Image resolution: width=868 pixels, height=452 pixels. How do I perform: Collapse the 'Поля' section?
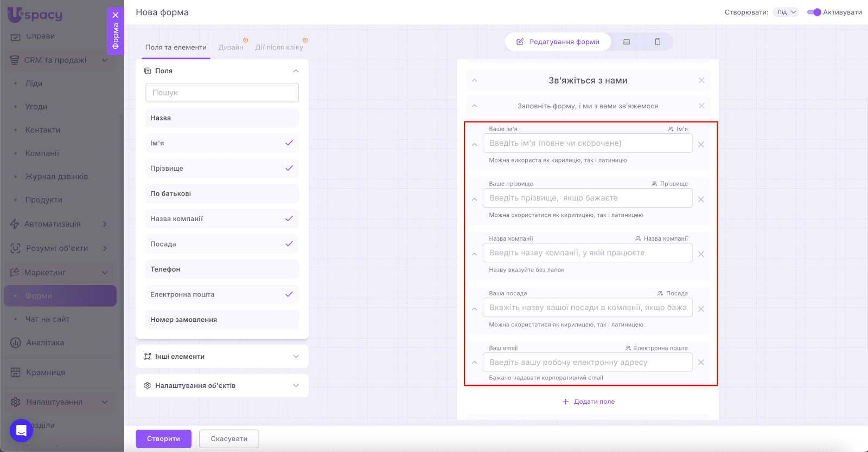coord(296,71)
